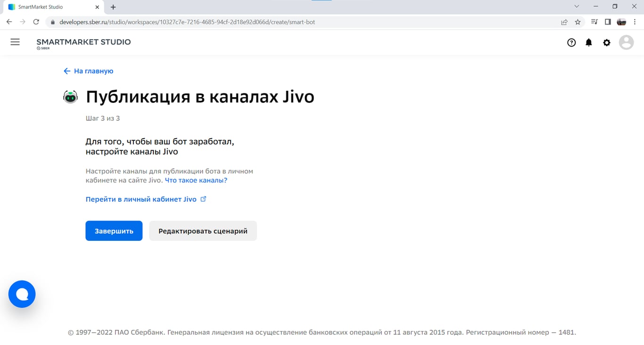This screenshot has height=345, width=644.
Task: Click the browser profile picture
Action: tap(621, 22)
